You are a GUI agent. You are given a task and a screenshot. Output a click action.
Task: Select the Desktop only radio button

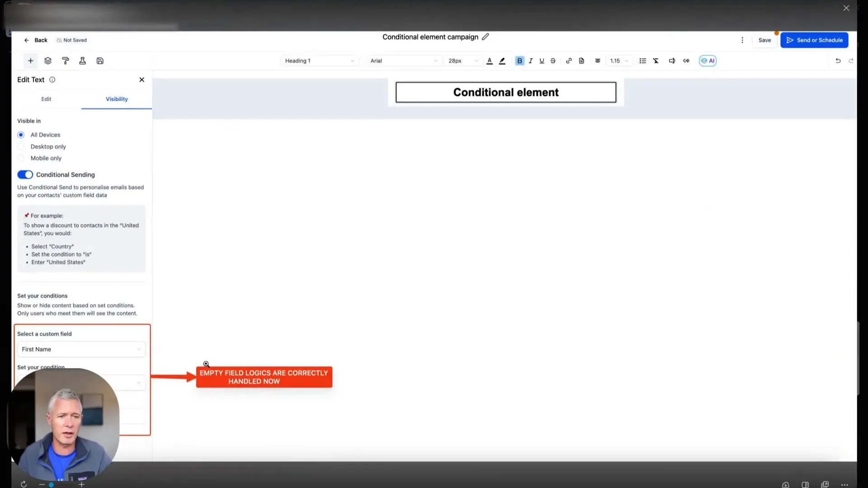point(21,146)
